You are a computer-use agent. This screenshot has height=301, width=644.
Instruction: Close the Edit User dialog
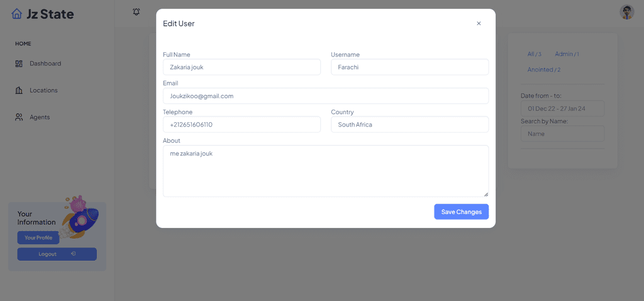(479, 23)
